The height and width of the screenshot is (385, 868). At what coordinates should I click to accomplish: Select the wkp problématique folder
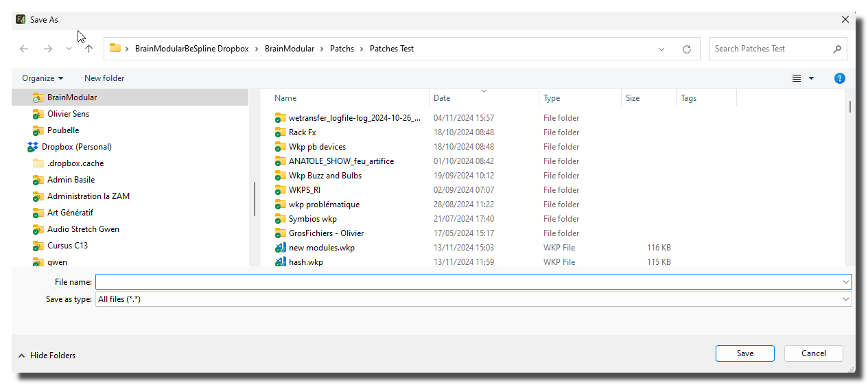click(324, 205)
